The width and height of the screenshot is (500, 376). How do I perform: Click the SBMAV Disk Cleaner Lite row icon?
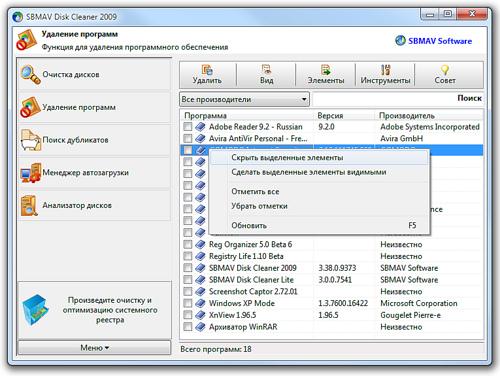pyautogui.click(x=200, y=280)
